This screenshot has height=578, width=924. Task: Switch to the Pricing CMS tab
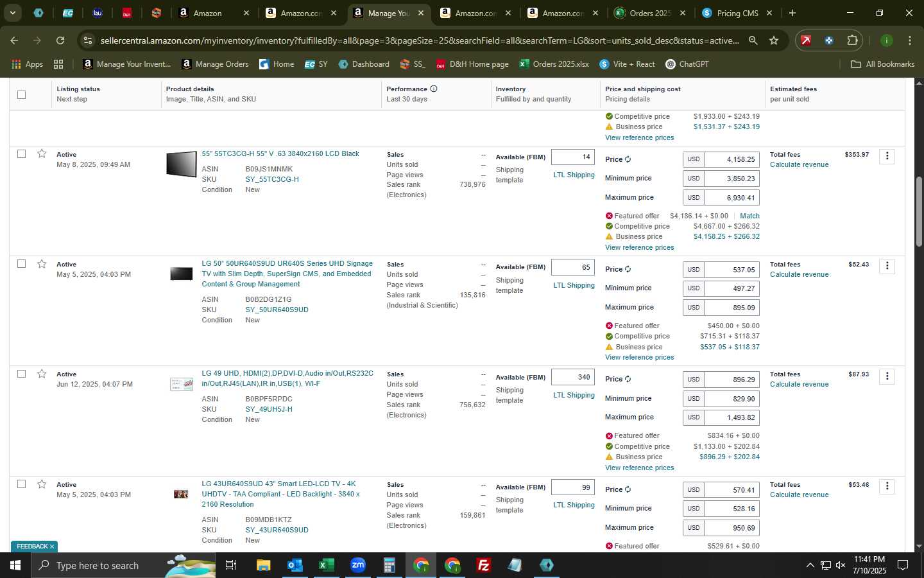pyautogui.click(x=737, y=13)
